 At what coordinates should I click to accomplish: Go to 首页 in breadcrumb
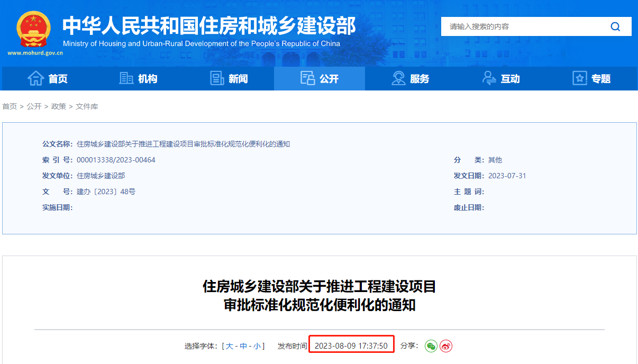(x=10, y=106)
